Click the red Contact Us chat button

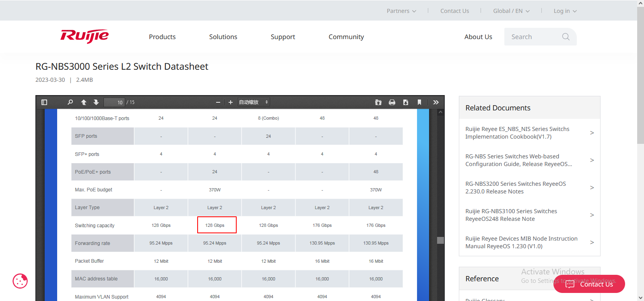click(589, 284)
